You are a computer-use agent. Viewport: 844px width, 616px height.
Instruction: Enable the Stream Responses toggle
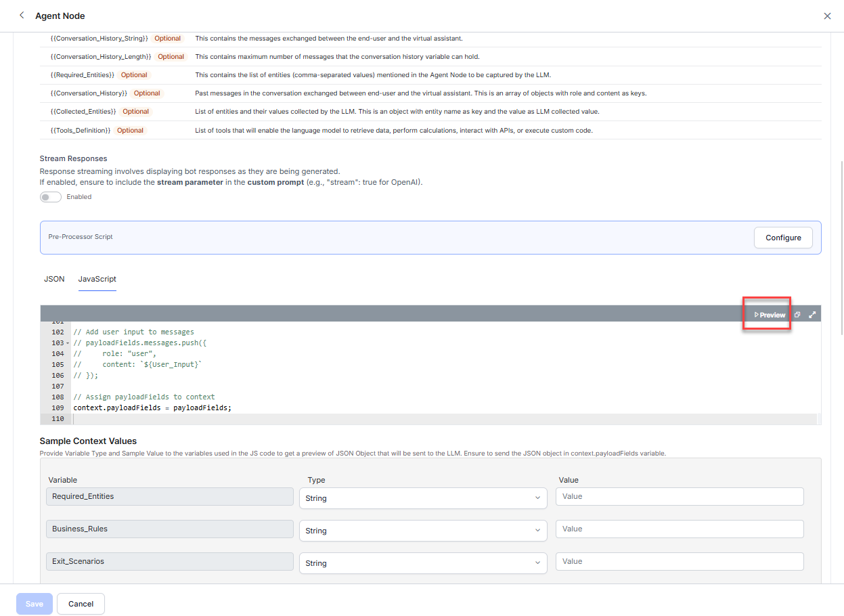[x=51, y=197]
